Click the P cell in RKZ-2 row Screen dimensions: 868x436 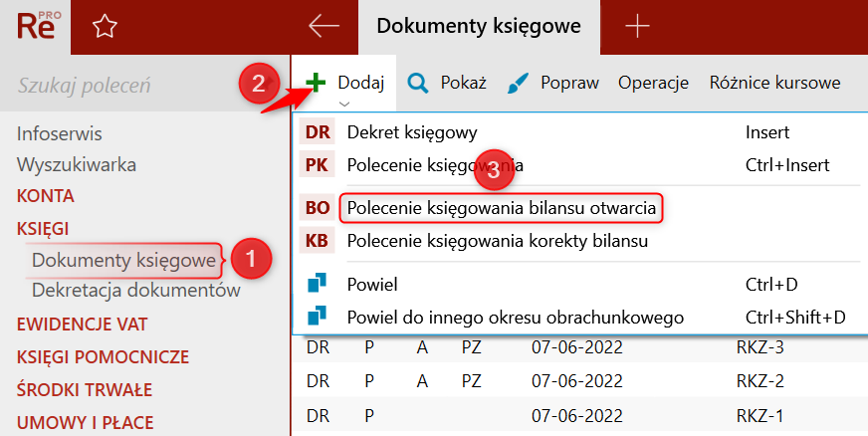point(369,381)
